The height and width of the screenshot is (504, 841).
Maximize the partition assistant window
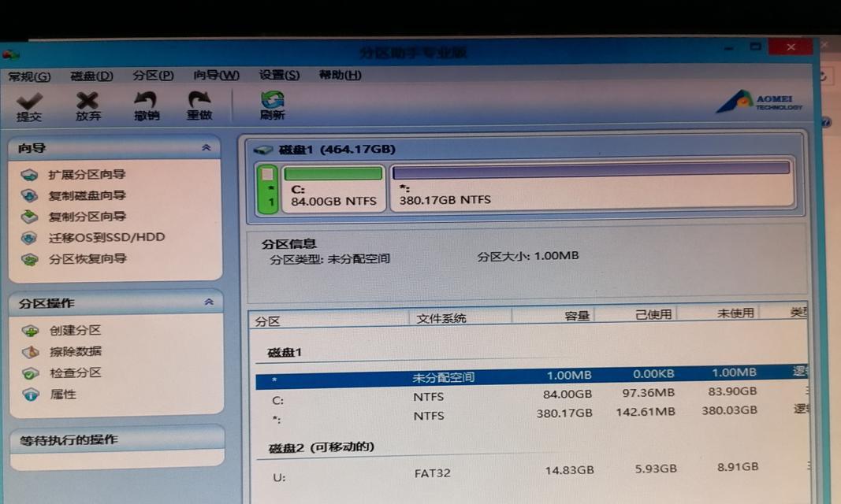click(755, 47)
